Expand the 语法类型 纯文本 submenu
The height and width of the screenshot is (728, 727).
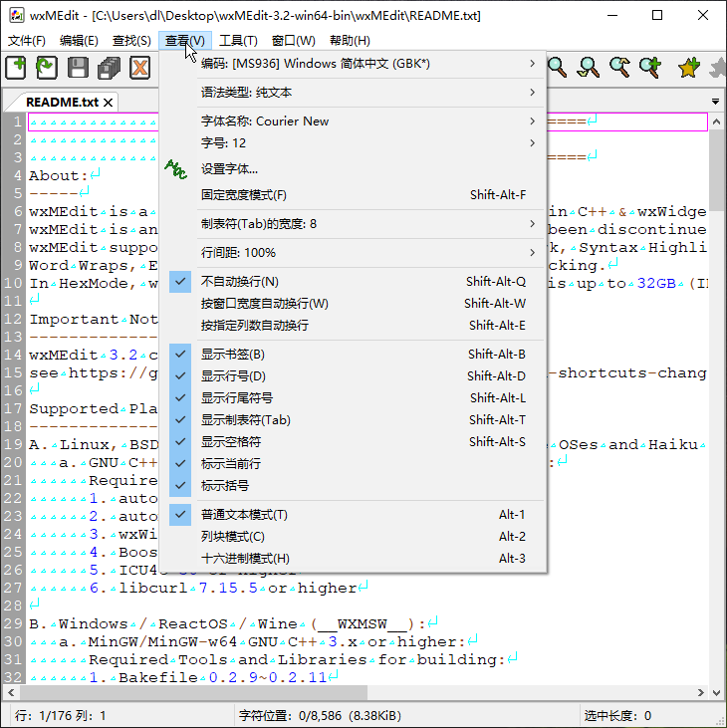pos(352,93)
